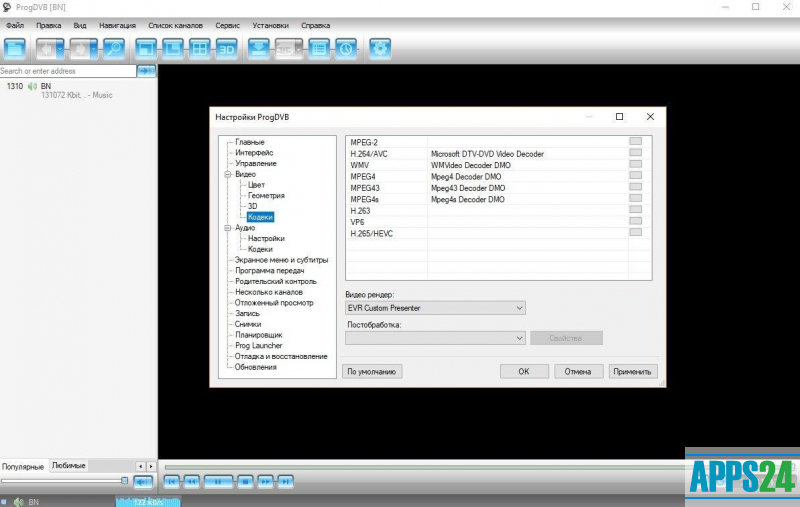Collapse the Аудио tree node
The width and height of the screenshot is (800, 507).
(226, 228)
